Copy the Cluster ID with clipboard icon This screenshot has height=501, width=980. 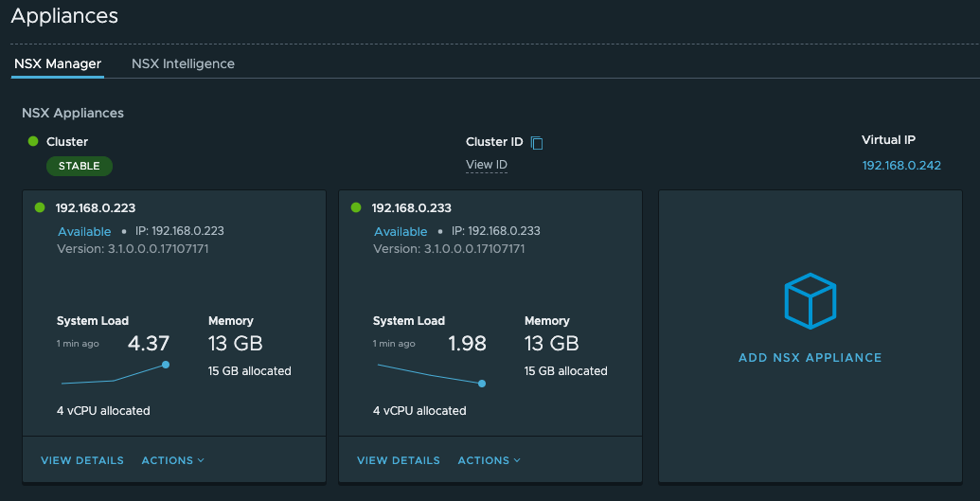536,143
